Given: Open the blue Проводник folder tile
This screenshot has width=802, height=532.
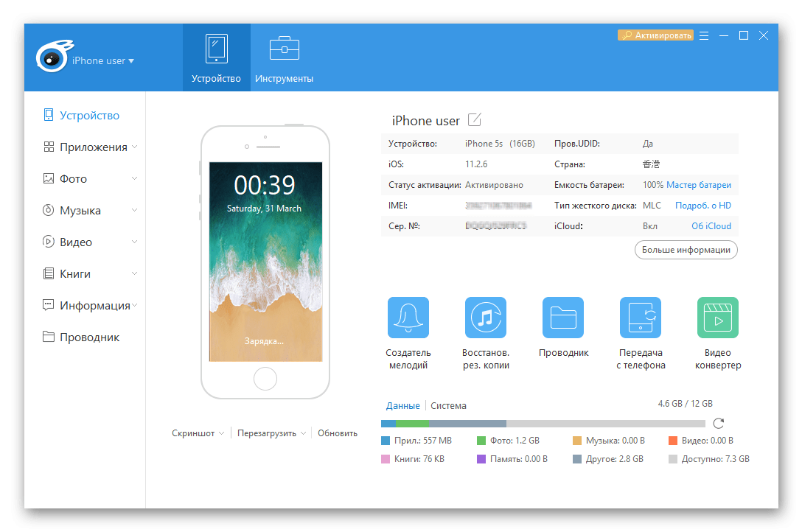Looking at the screenshot, I should (x=562, y=318).
